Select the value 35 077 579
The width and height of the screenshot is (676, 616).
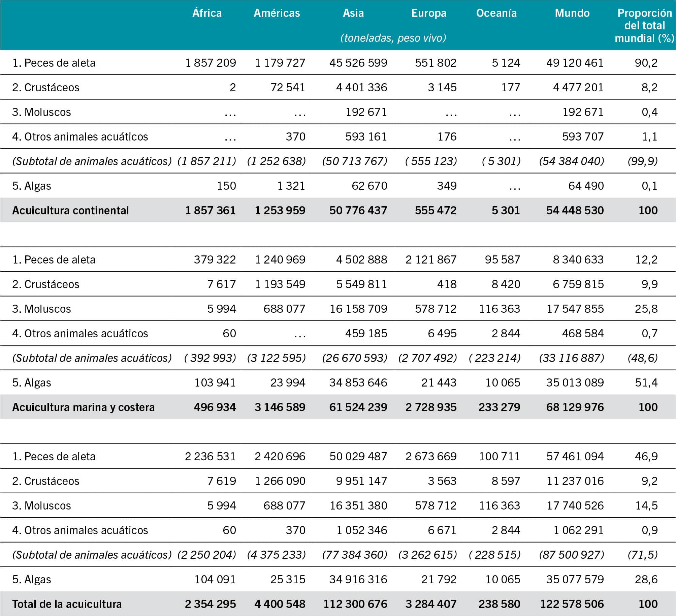575,579
